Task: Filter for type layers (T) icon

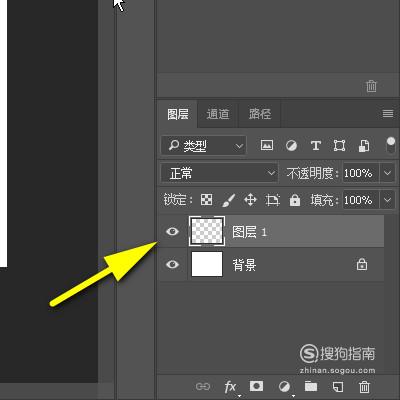Action: tap(315, 146)
